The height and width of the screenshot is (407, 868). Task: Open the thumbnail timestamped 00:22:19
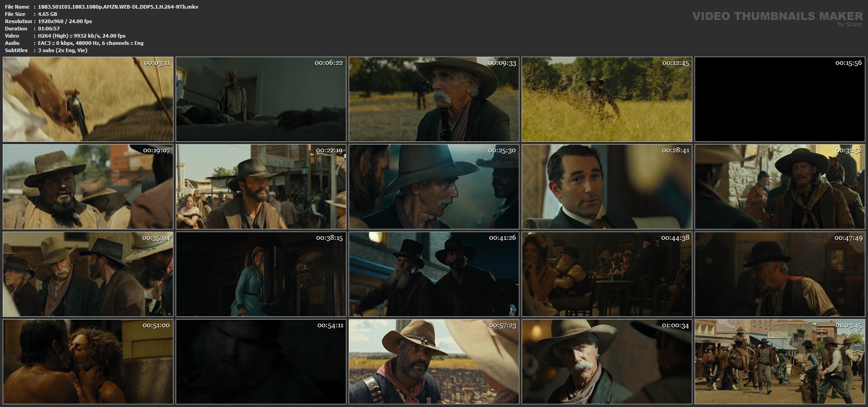tap(261, 187)
